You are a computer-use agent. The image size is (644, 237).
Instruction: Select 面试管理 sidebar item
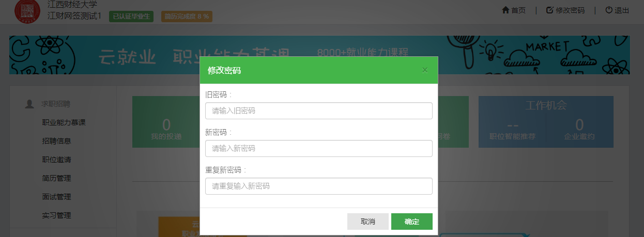(56, 197)
